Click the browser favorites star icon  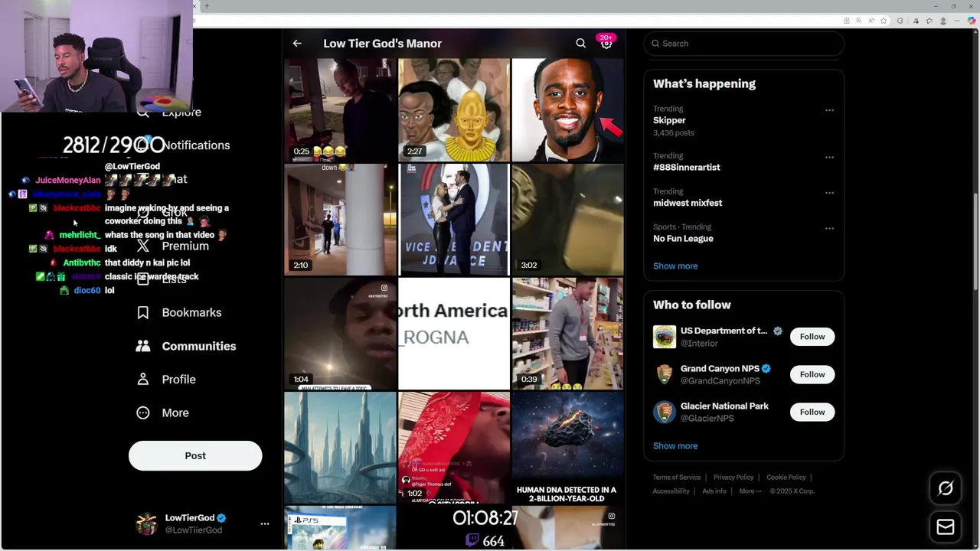pyautogui.click(x=884, y=21)
